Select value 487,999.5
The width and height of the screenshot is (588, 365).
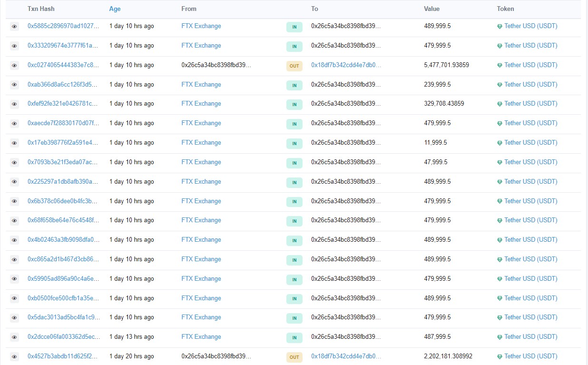(437, 337)
